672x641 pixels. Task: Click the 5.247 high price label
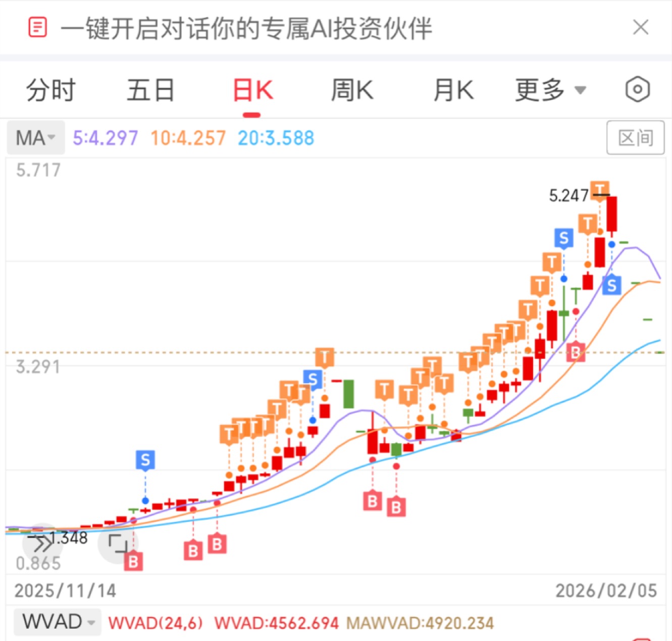[568, 195]
